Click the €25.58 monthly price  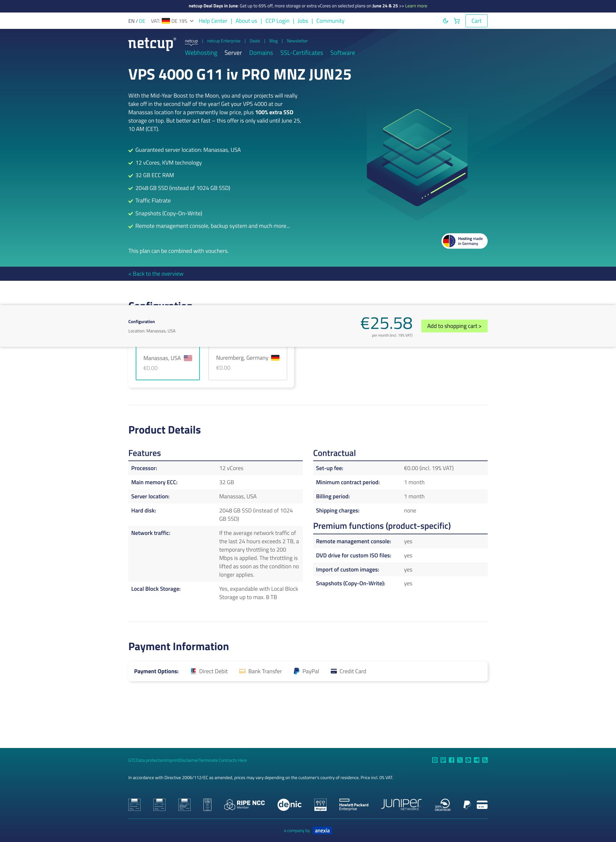(386, 323)
